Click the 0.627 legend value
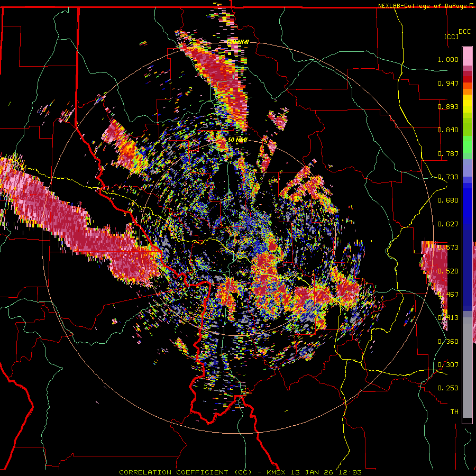 [448, 224]
